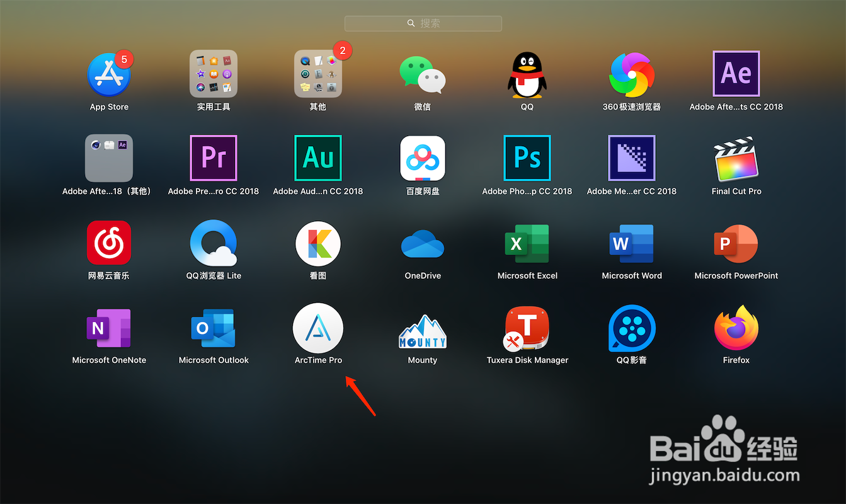
Task: Open QQ浏览器 Lite
Action: click(214, 243)
